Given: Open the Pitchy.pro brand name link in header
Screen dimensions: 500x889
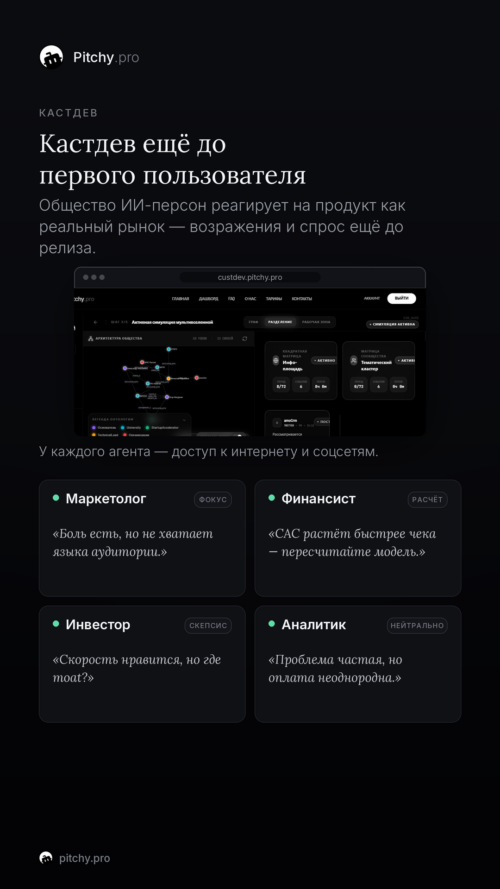Looking at the screenshot, I should [x=106, y=57].
